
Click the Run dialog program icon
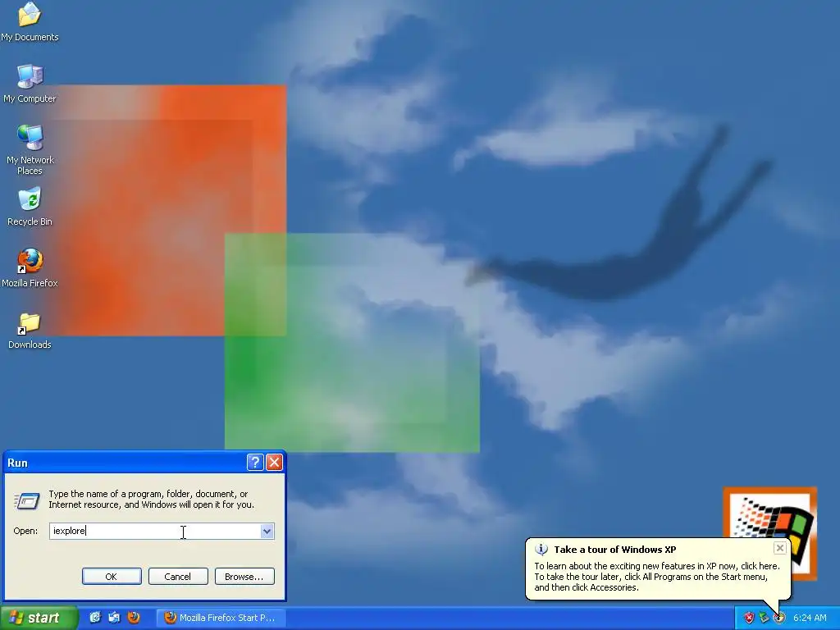[x=27, y=500]
